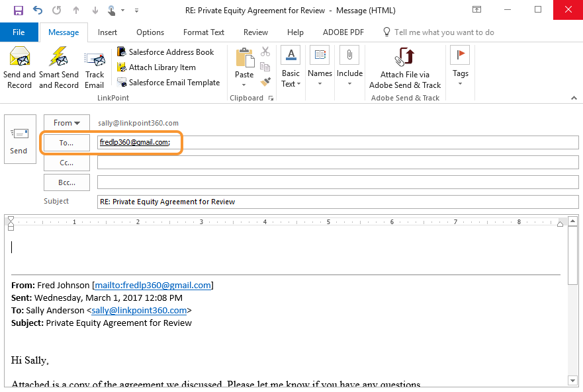Expand the Basic Text dropdown
583x392 pixels.
coord(291,67)
